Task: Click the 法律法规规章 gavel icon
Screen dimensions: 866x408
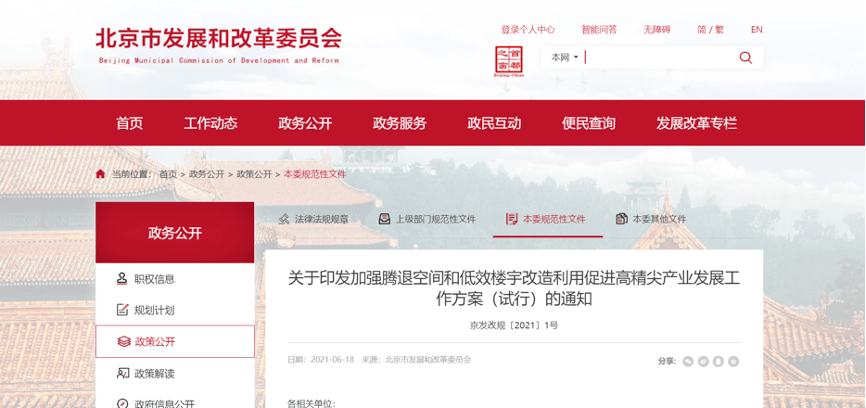Action: click(284, 219)
